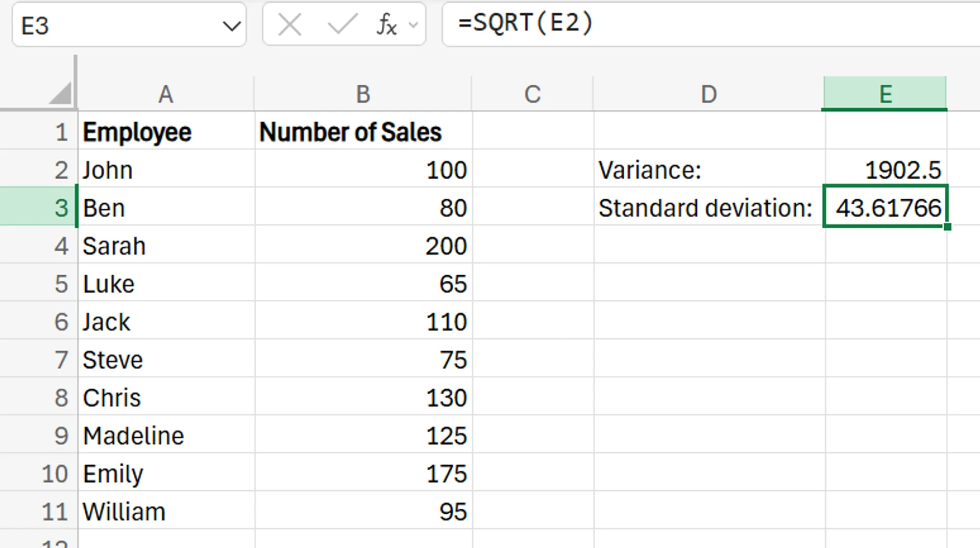Open the small arrow beside fx

(x=413, y=25)
